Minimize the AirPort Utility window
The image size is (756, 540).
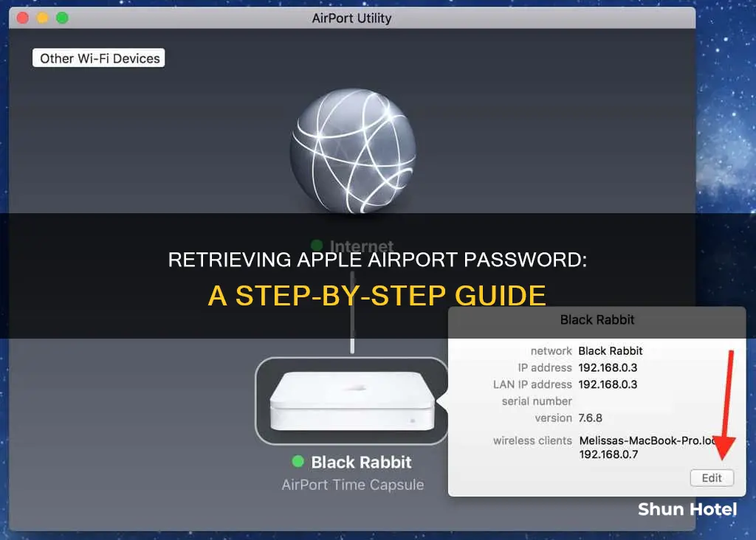[42, 18]
